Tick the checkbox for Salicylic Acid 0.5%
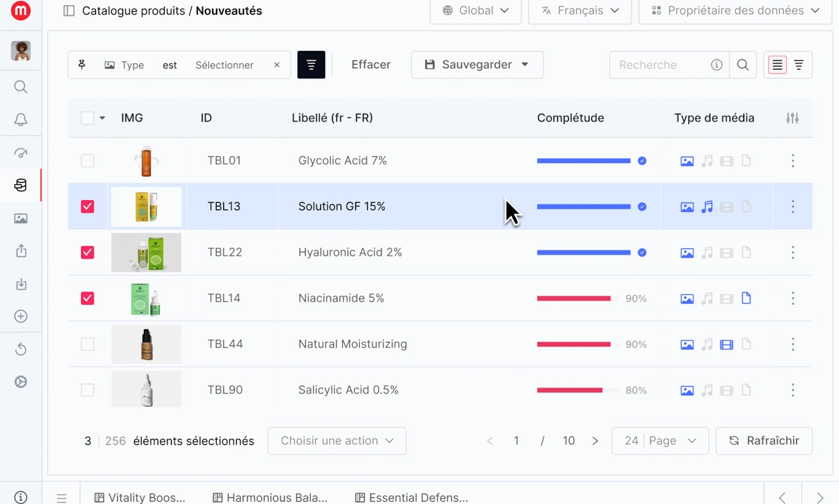Viewport: 839px width, 504px height. pos(87,390)
